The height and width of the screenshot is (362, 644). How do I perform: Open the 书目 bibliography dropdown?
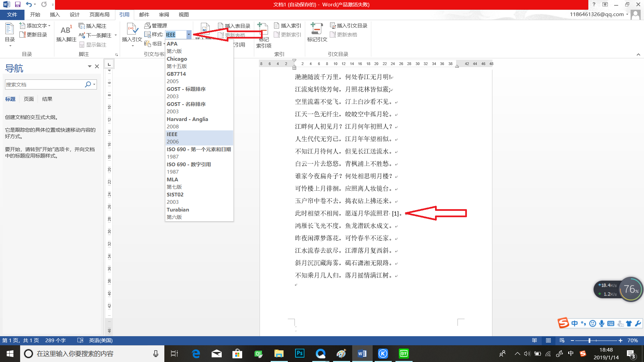(x=155, y=44)
